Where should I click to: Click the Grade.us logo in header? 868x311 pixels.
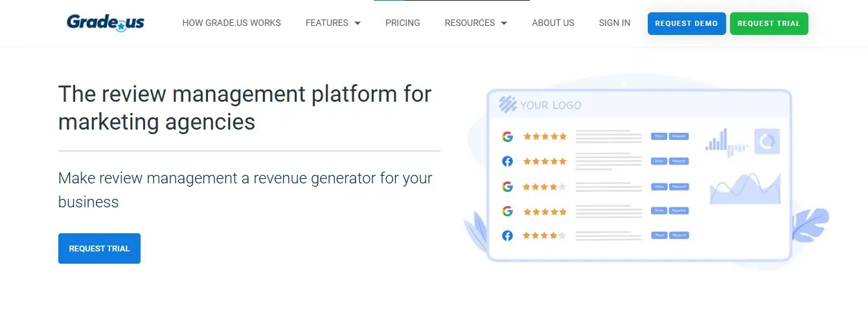coord(106,23)
